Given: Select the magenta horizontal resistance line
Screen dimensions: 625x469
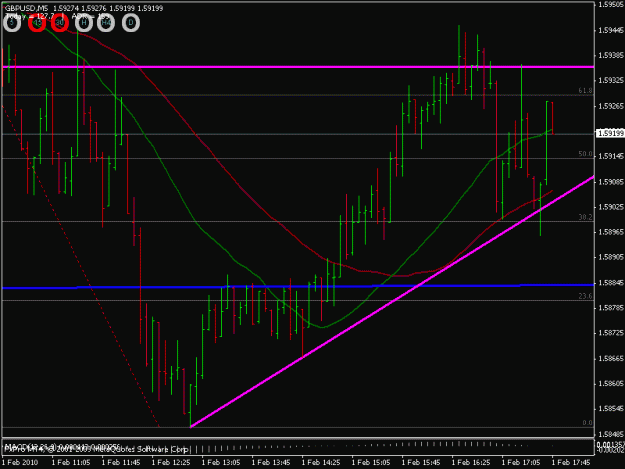Looking at the screenshot, I should (298, 67).
